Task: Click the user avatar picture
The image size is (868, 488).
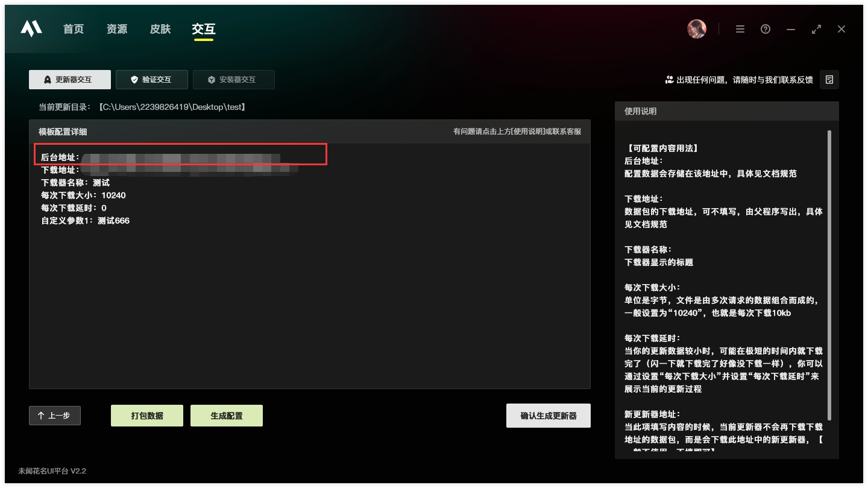Action: tap(697, 29)
